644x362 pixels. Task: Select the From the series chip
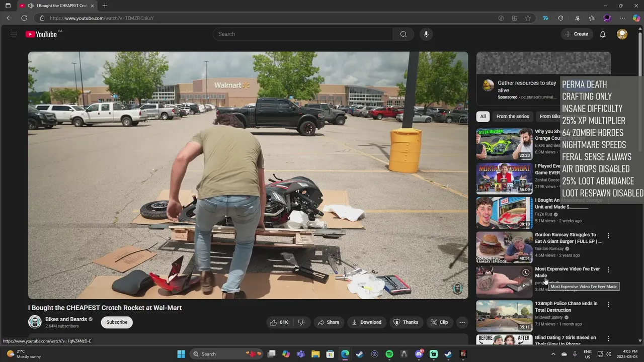click(513, 117)
